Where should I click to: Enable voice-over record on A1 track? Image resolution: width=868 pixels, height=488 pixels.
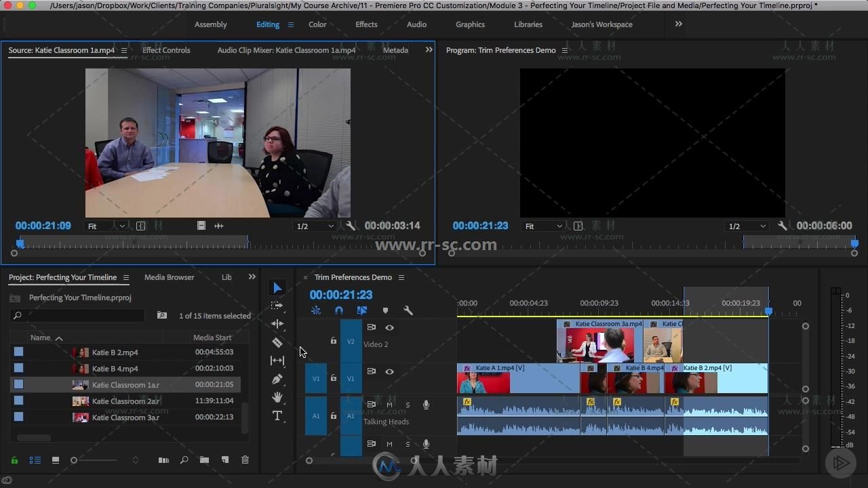coord(426,405)
